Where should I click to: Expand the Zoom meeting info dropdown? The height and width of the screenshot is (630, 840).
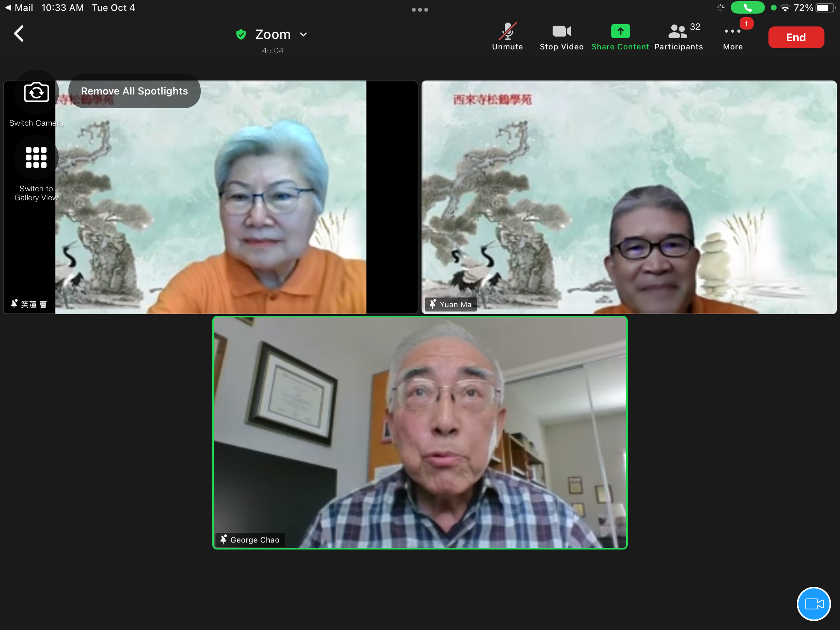(304, 35)
